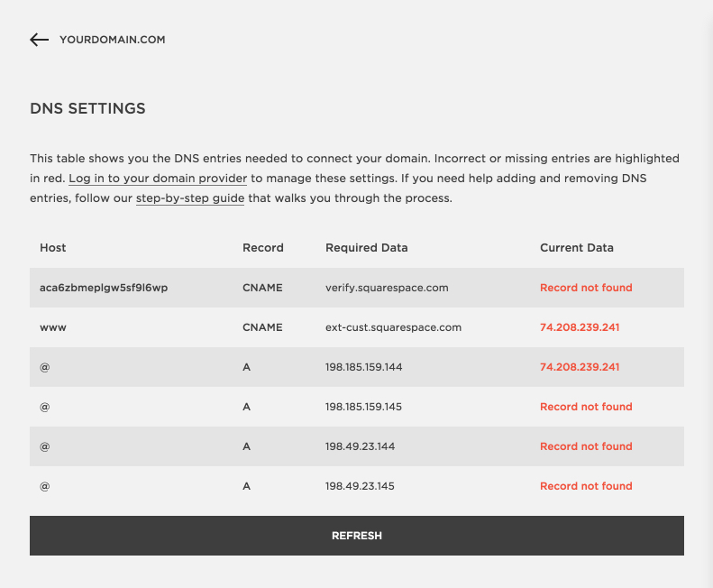Viewport: 713px width, 588px height.
Task: Go back to YOURDOMAIN.COM
Action: point(112,40)
